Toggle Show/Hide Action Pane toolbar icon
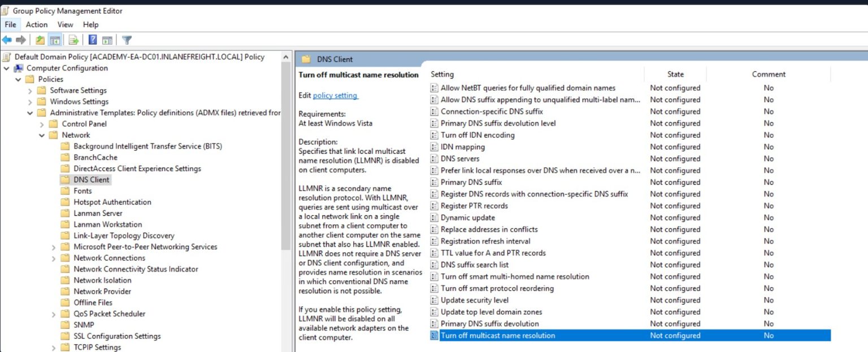868x352 pixels. [x=107, y=40]
